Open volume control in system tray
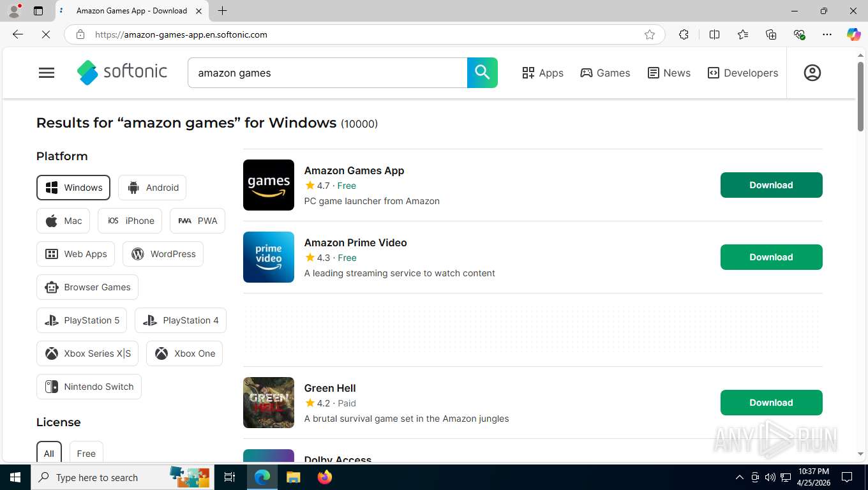868x490 pixels. [x=770, y=477]
